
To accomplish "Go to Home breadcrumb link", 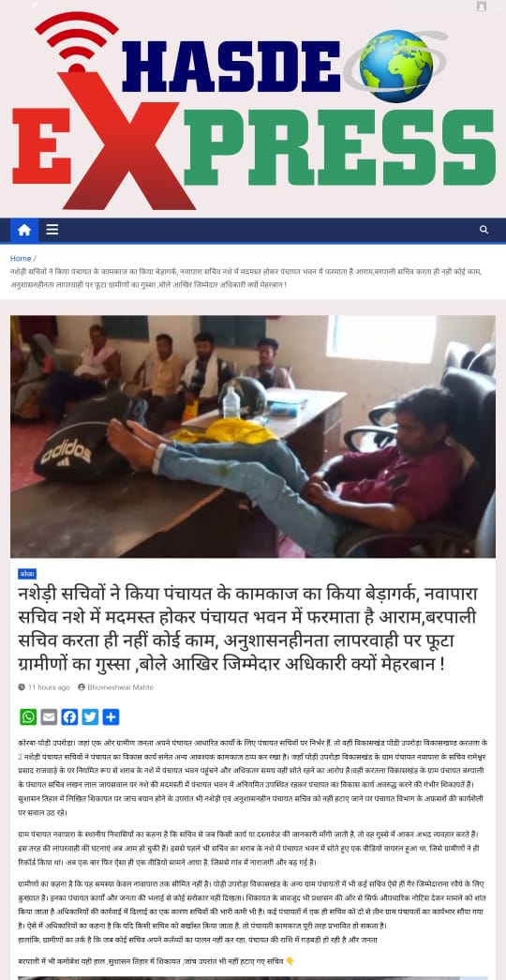I will tap(21, 258).
